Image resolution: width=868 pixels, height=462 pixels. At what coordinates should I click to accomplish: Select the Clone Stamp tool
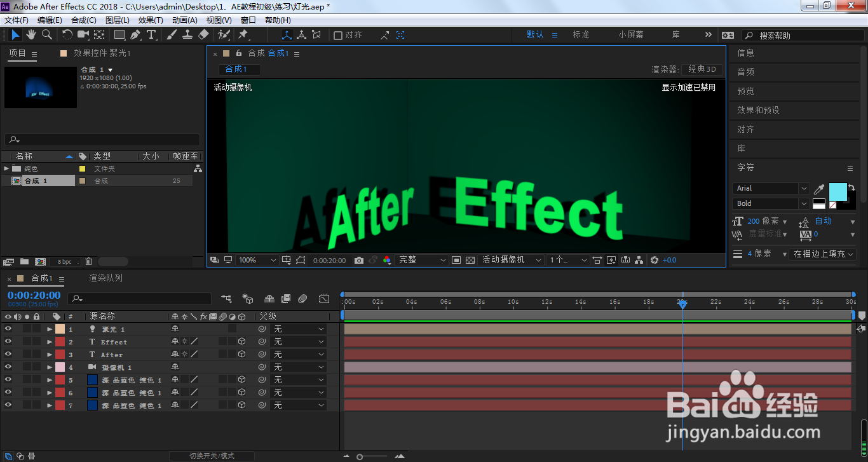pos(187,34)
